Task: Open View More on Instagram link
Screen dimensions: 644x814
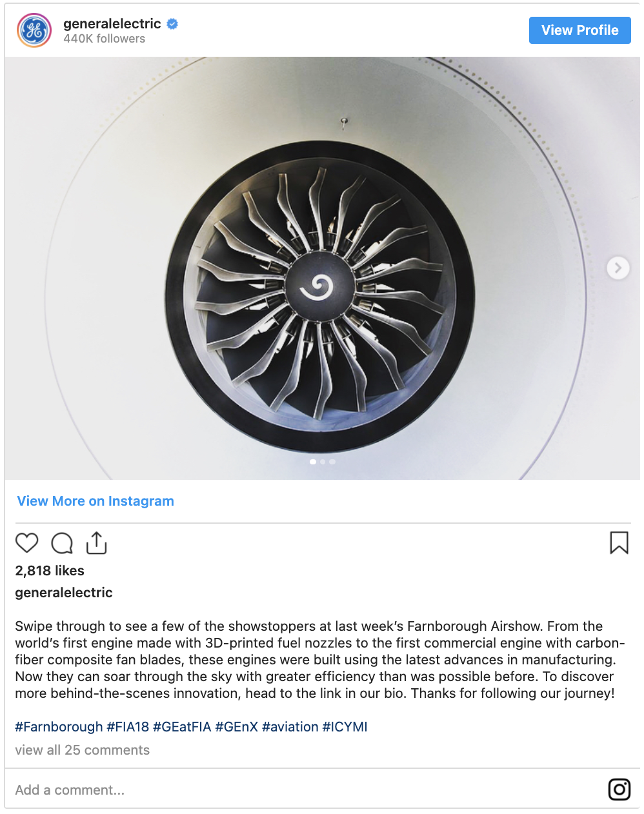Action: tap(96, 501)
